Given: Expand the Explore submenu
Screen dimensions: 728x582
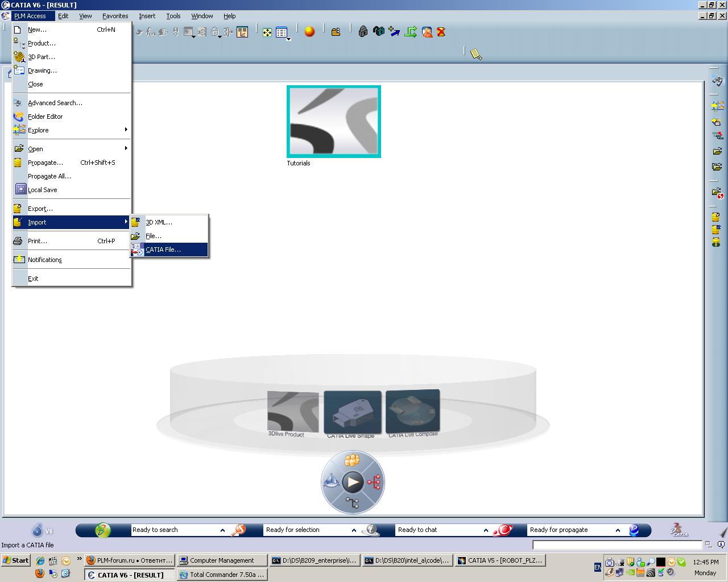Looking at the screenshot, I should [x=72, y=130].
